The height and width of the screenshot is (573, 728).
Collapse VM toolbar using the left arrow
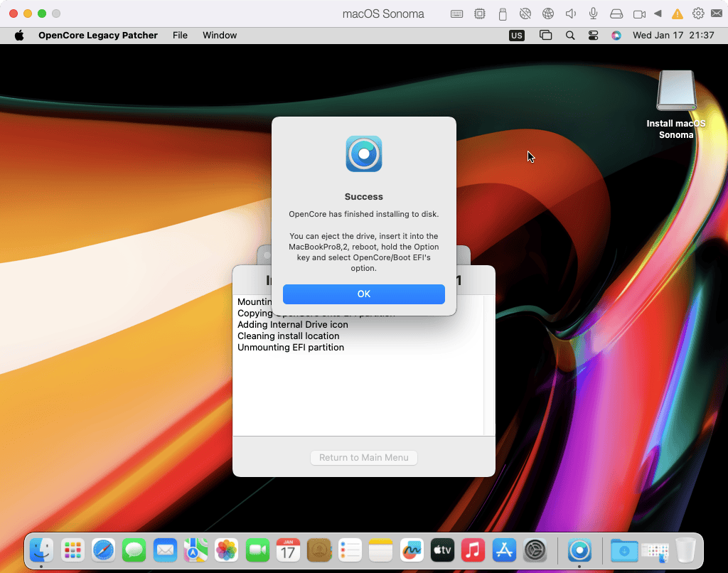coord(658,14)
